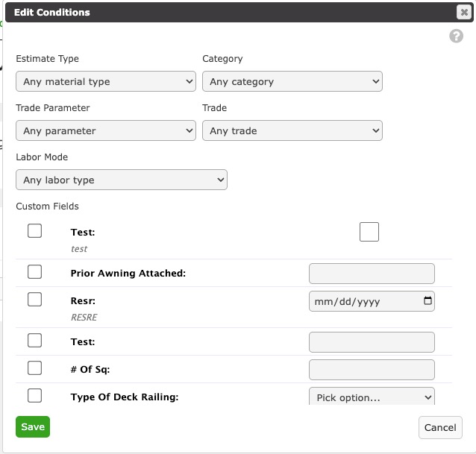Click the Prior Awning Attached text field
476x454 pixels.
[372, 274]
